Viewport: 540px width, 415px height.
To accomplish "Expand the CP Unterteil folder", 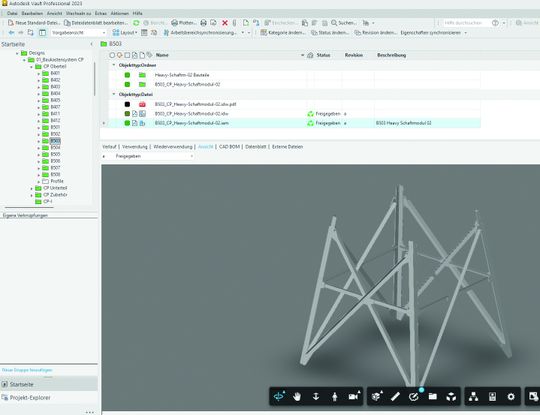I will click(31, 188).
